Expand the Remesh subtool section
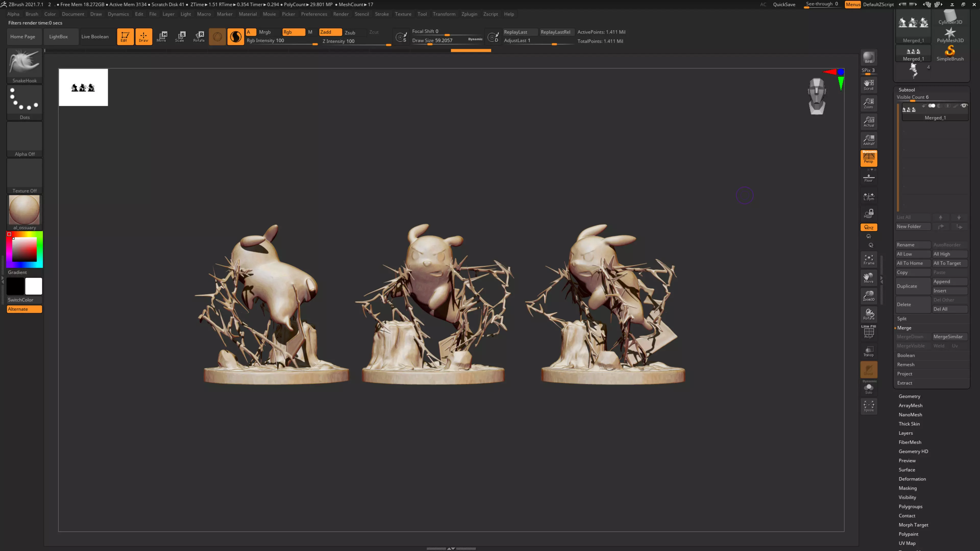Screen dimensions: 980x551 905,364
